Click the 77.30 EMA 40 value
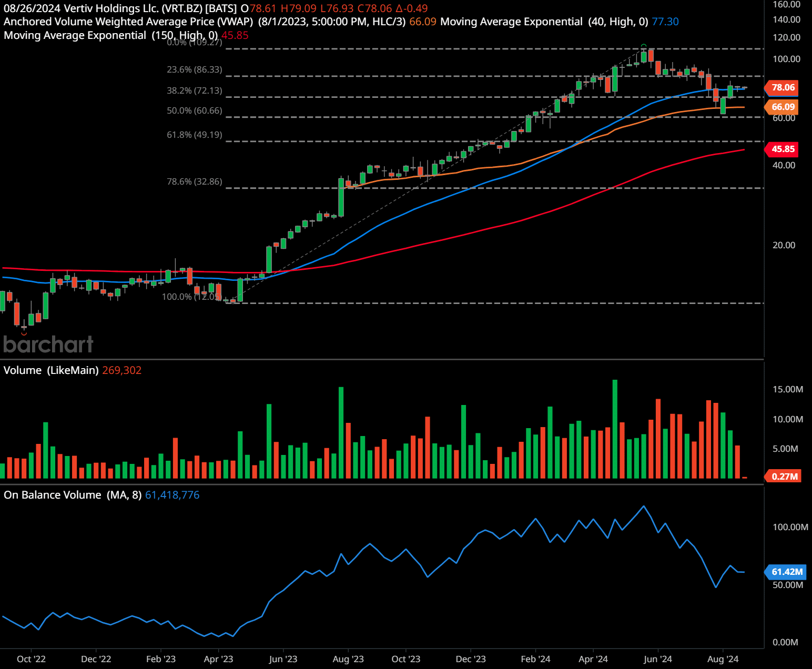The width and height of the screenshot is (812, 669). (x=665, y=22)
